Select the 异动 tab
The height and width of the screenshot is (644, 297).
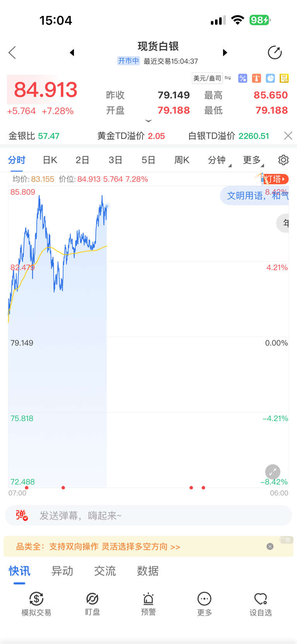[x=62, y=571]
